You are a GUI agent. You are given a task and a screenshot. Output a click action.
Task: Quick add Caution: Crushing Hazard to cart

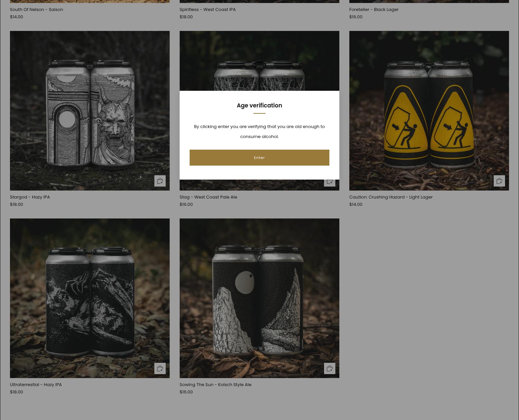(x=499, y=181)
